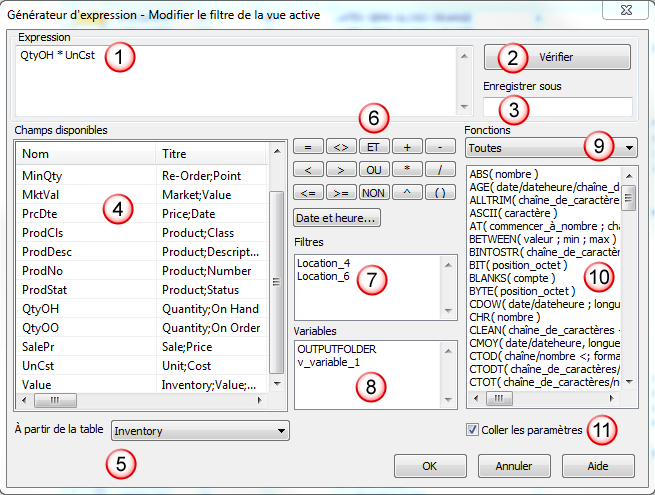This screenshot has height=495, width=655.
Task: Click the equals operator button
Action: [308, 147]
